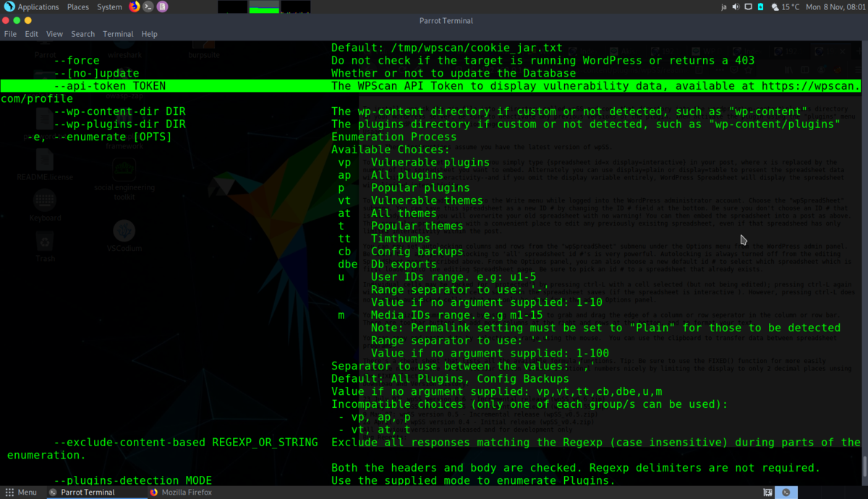Screen dimensions: 868x499
Task: Close the Parrot Terminal window
Action: coord(6,21)
